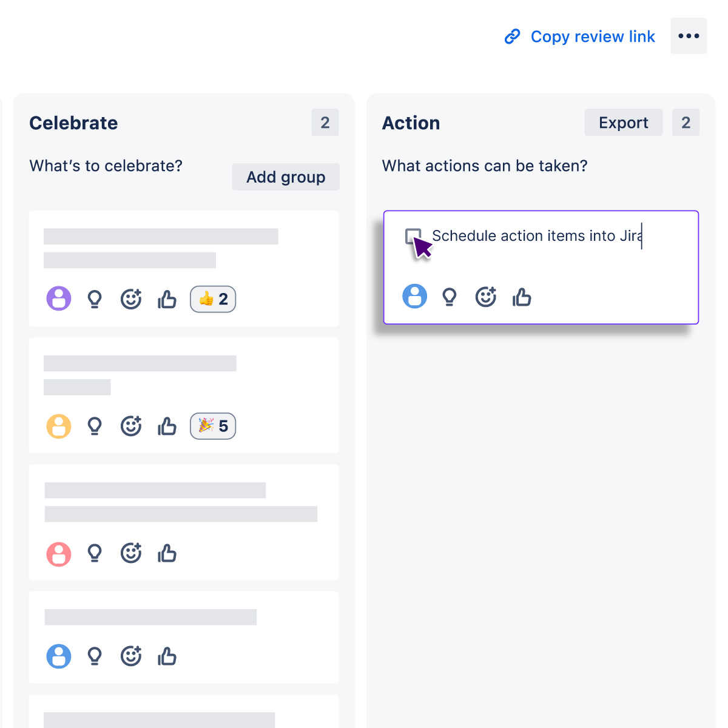
Task: Click the thumbs up icon on the second Celebrate card
Action: point(167,426)
